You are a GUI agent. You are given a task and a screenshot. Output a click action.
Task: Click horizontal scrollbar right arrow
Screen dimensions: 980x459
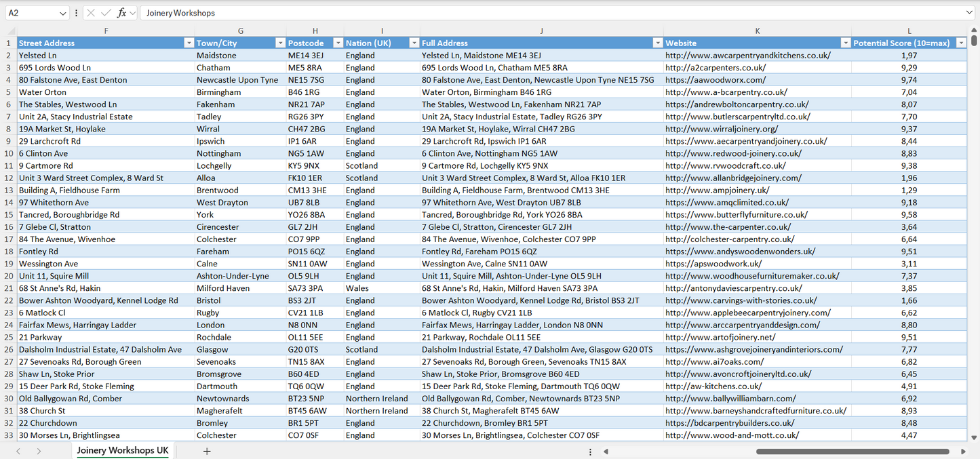[x=963, y=452]
